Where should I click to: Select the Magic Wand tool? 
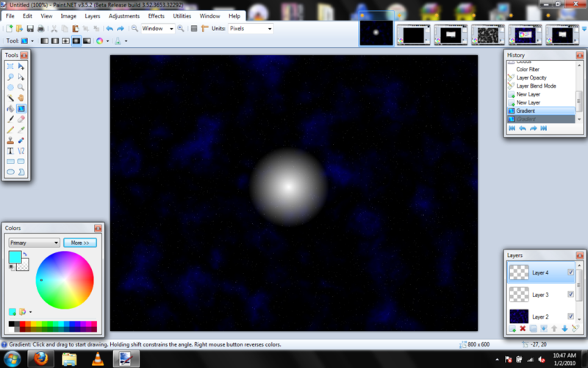click(x=10, y=98)
